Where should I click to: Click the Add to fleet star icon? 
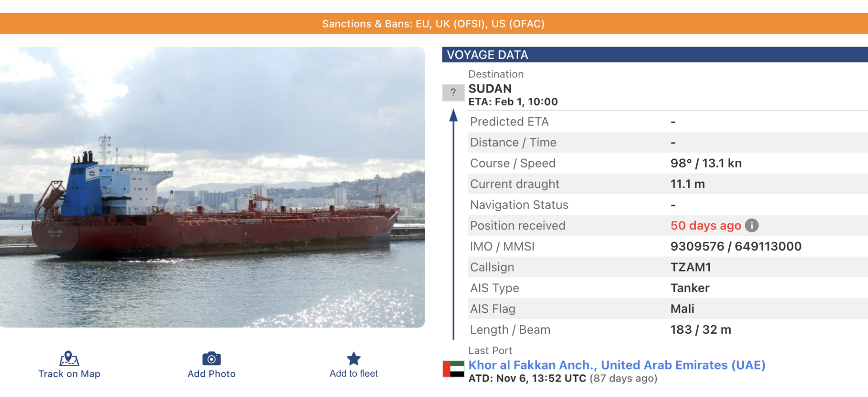(x=354, y=359)
